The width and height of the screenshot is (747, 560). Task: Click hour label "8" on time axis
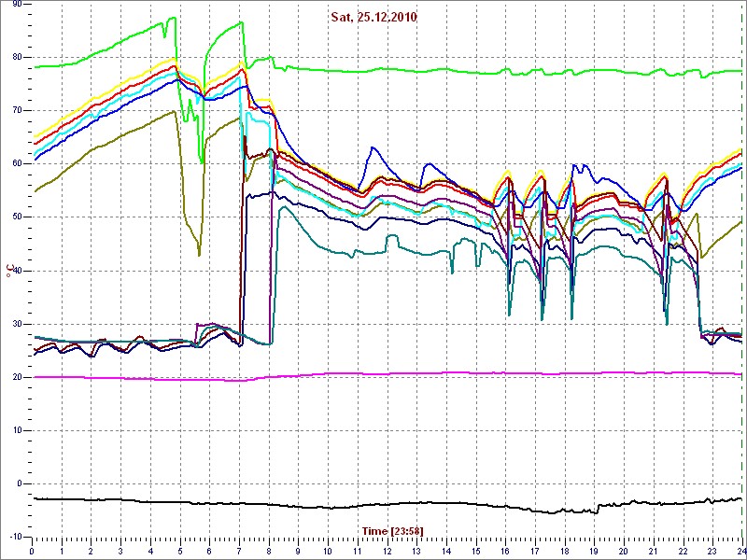click(x=269, y=551)
